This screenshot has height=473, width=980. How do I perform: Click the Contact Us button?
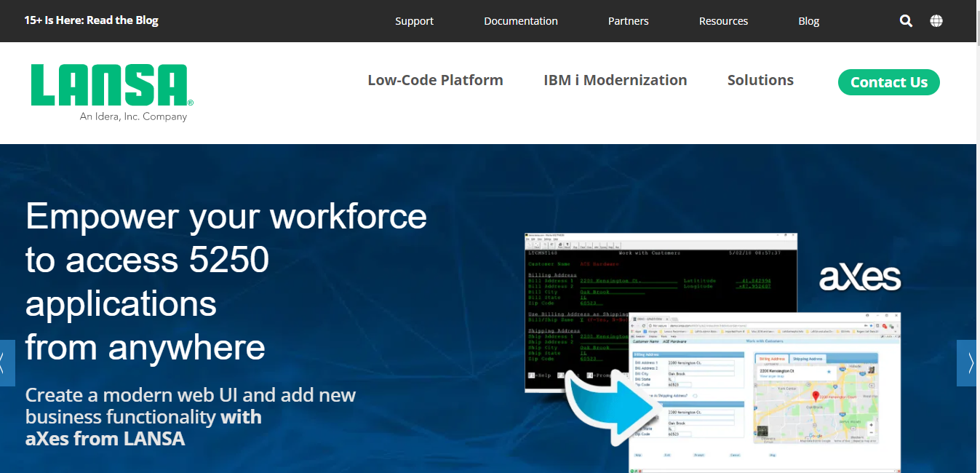tap(889, 82)
